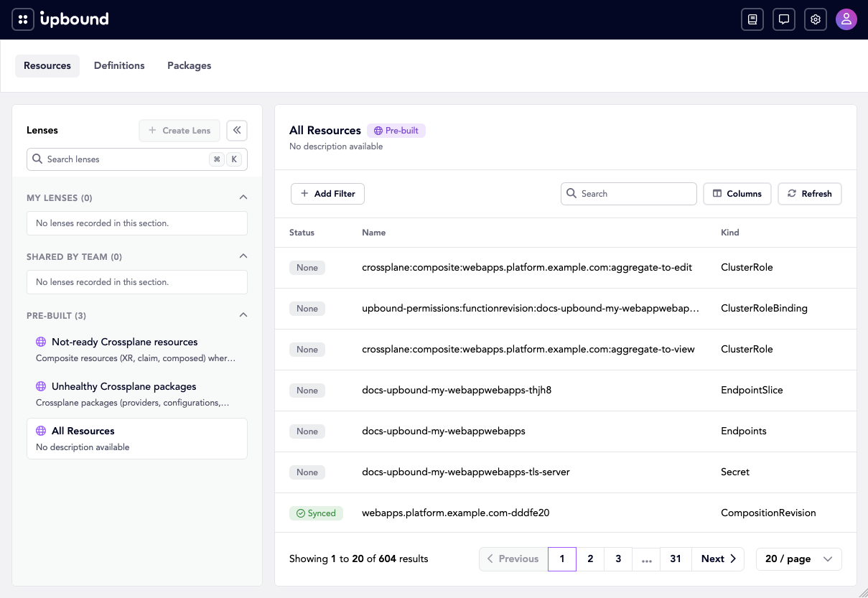Screen dimensions: 868x598
Task: Open docs-upbound-my-webappwebapps-tls-server row
Action: [x=566, y=472]
